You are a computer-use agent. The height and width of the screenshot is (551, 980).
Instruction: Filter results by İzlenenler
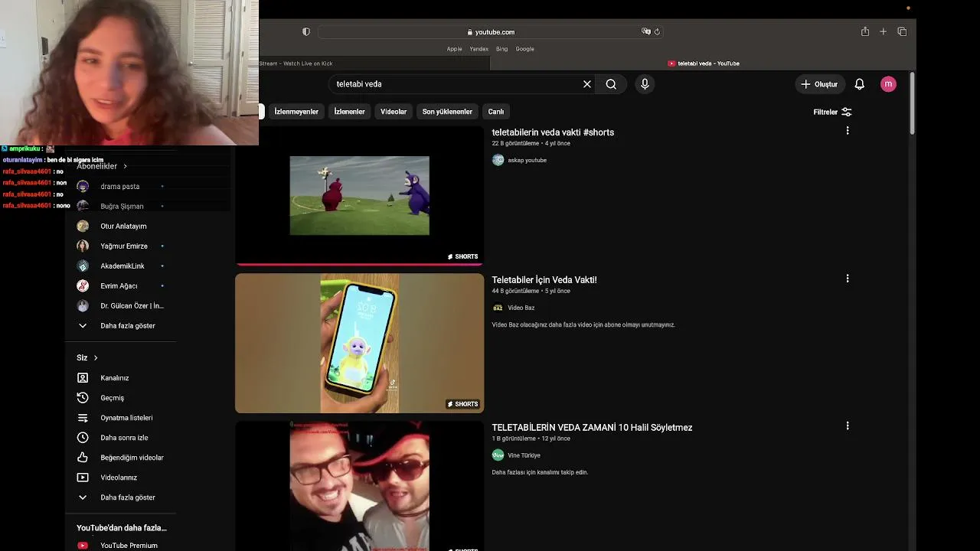[349, 112]
